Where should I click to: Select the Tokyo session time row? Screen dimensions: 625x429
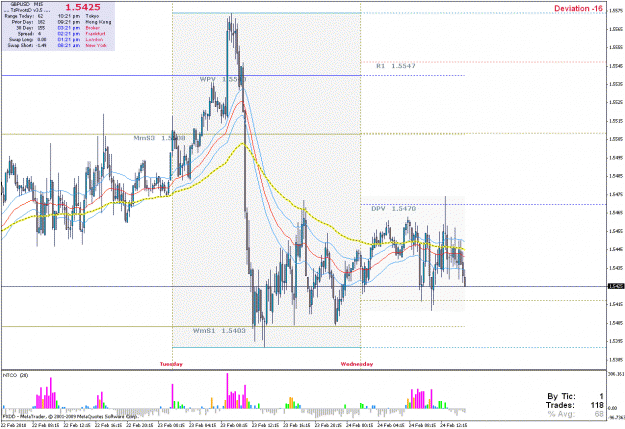tap(78, 16)
